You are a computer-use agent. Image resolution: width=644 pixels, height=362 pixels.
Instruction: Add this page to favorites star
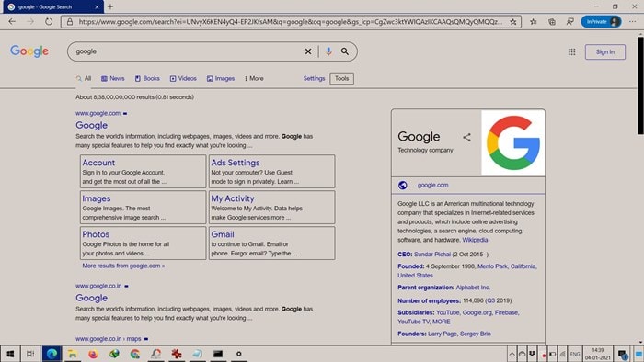point(513,22)
